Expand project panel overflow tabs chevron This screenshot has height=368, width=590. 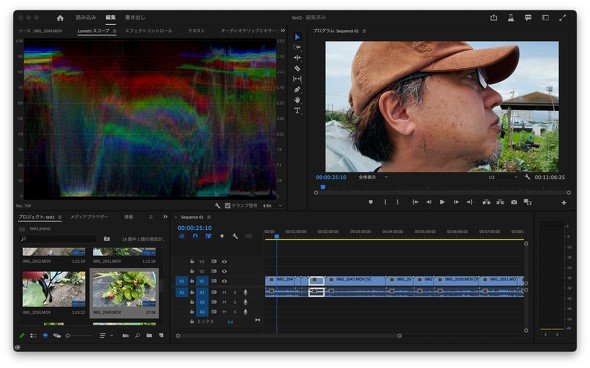[165, 217]
